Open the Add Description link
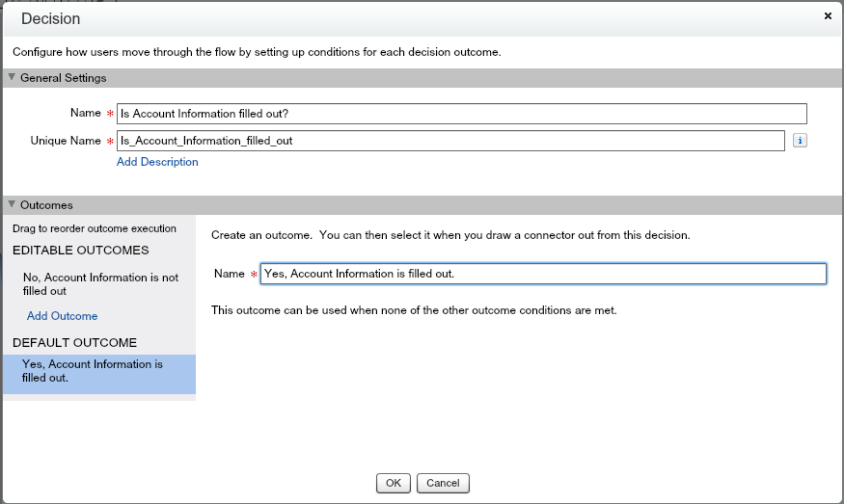The height and width of the screenshot is (504, 844). 157,162
